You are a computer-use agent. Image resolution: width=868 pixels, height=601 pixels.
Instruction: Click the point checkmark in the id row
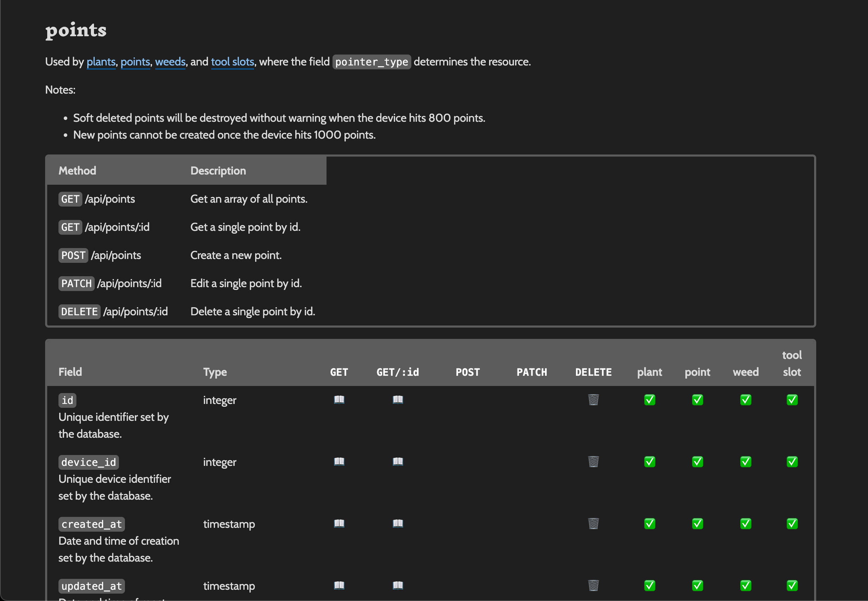point(697,400)
